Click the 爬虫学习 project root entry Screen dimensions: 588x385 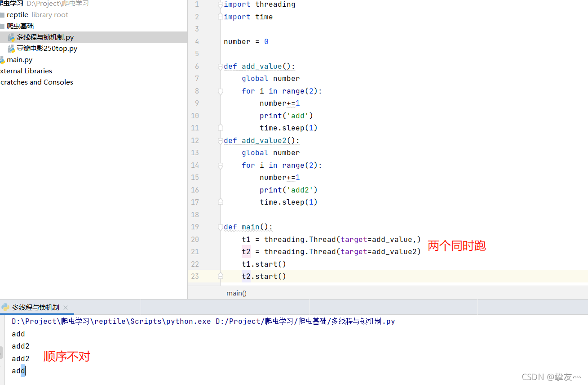point(44,4)
